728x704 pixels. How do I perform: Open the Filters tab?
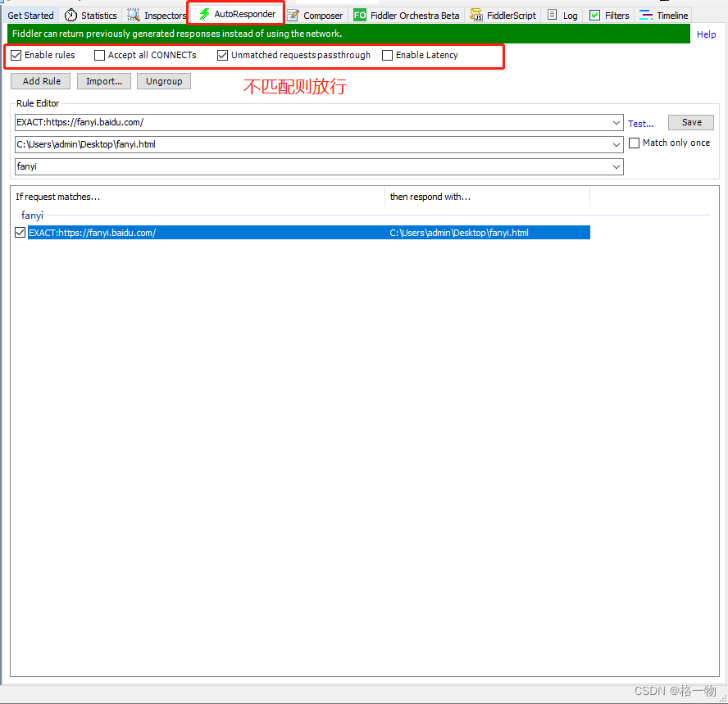coord(609,16)
